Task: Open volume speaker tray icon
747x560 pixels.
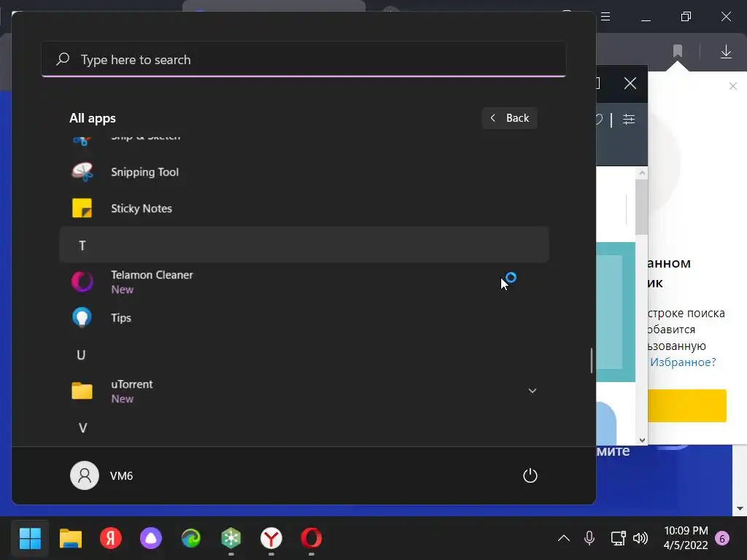Action: (x=640, y=538)
